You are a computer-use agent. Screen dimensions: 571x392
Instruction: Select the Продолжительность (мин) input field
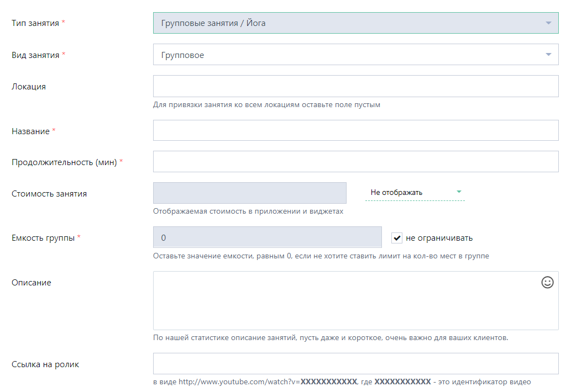(356, 161)
